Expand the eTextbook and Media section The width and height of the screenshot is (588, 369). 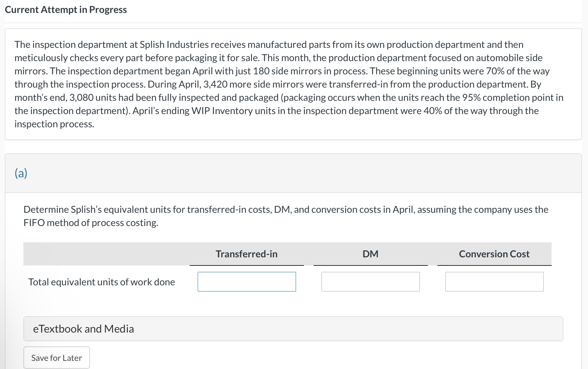(83, 329)
